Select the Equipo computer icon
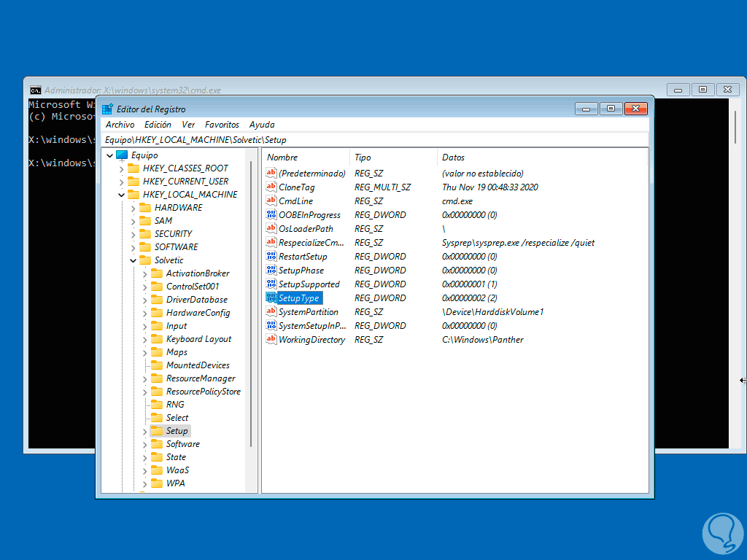Viewport: 747px width, 560px height. 122,155
